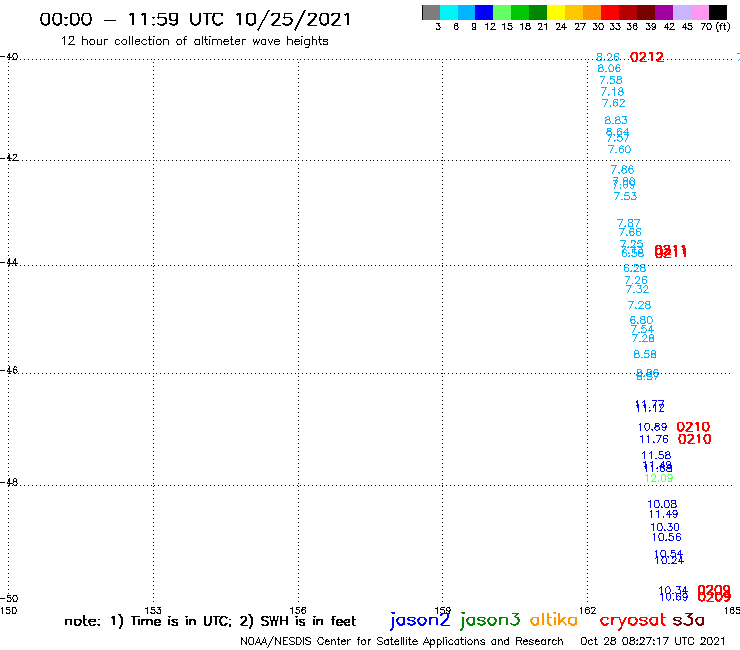The width and height of the screenshot is (740, 650).
Task: Click the red time label 0212
Action: (x=647, y=58)
